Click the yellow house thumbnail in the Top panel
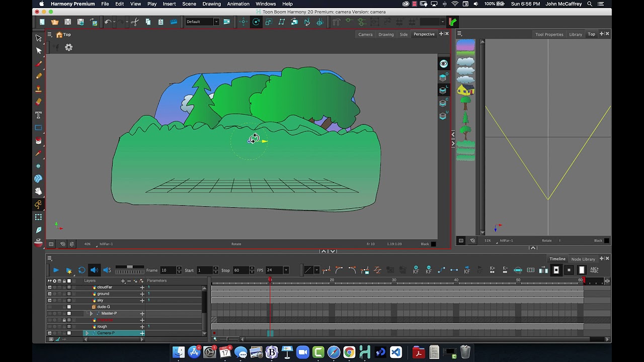 [465, 90]
